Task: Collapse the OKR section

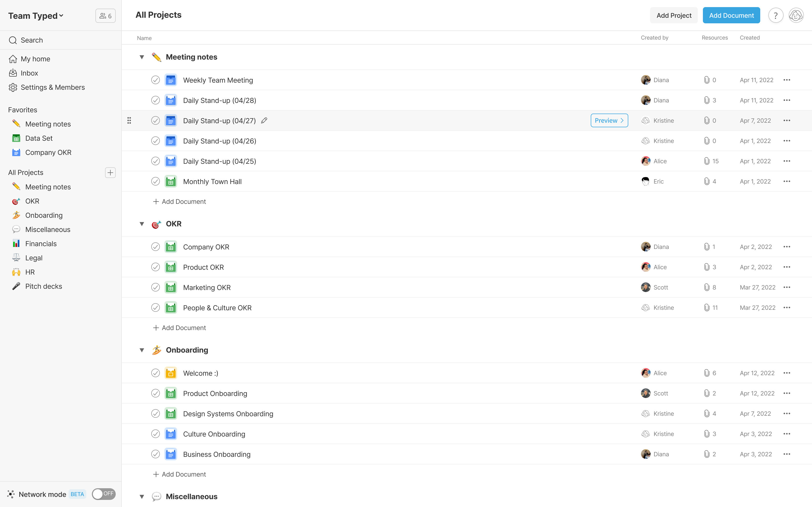Action: point(142,224)
